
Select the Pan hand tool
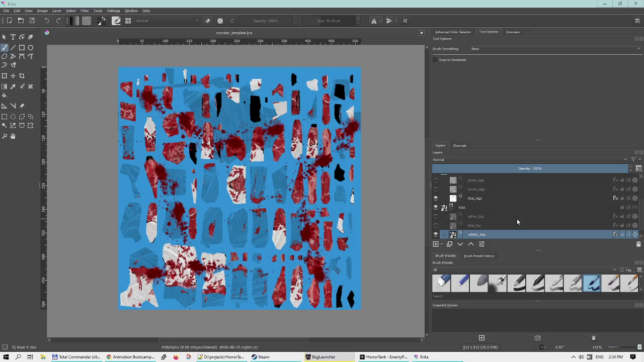pos(13,136)
